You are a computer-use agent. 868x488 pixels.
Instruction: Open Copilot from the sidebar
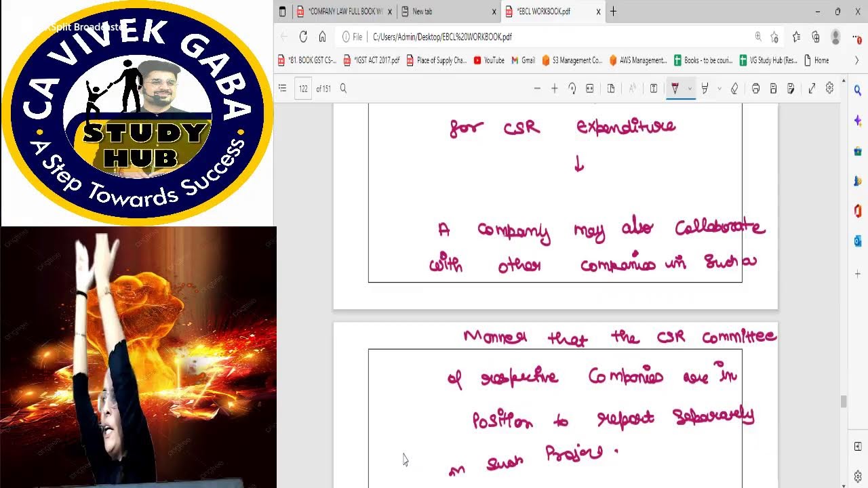pyautogui.click(x=858, y=120)
